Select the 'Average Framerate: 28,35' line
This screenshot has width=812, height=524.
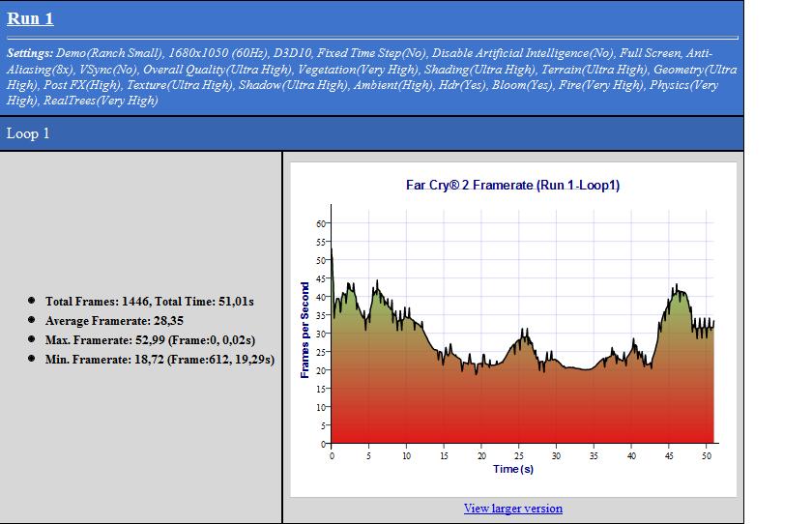[x=114, y=321]
